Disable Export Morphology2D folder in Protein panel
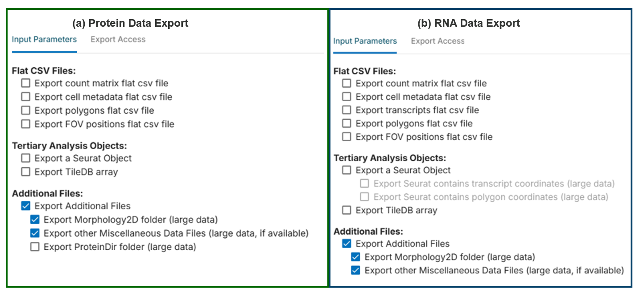This screenshot has width=644, height=293. point(35,220)
